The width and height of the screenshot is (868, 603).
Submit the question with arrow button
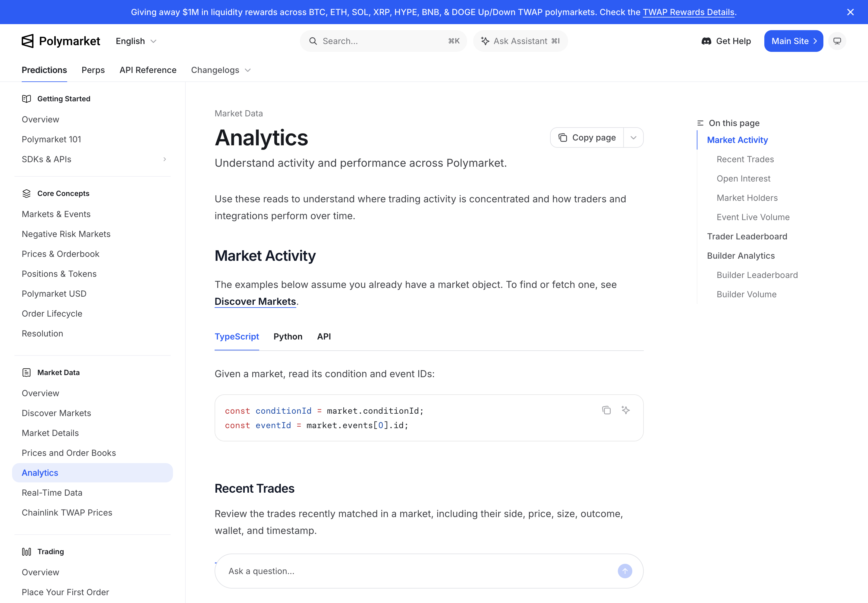click(625, 571)
